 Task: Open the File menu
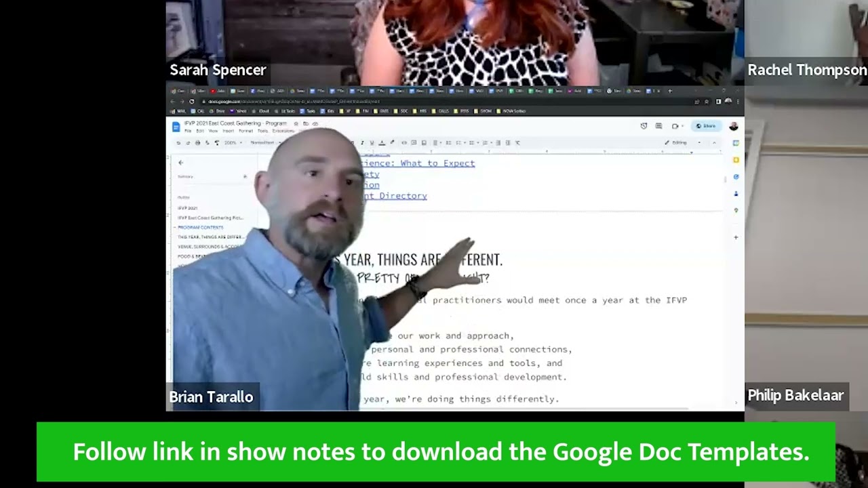pos(188,131)
